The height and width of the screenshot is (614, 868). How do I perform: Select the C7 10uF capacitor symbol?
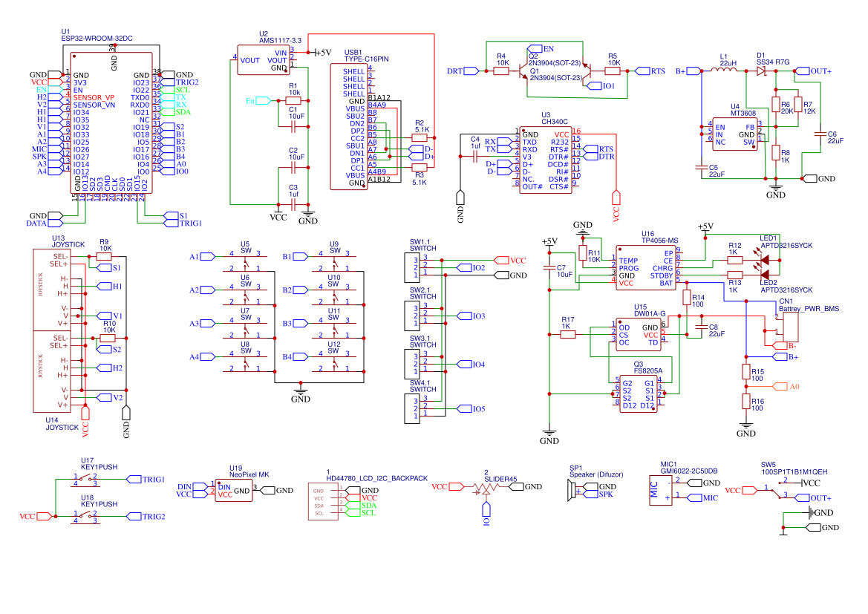coord(549,267)
